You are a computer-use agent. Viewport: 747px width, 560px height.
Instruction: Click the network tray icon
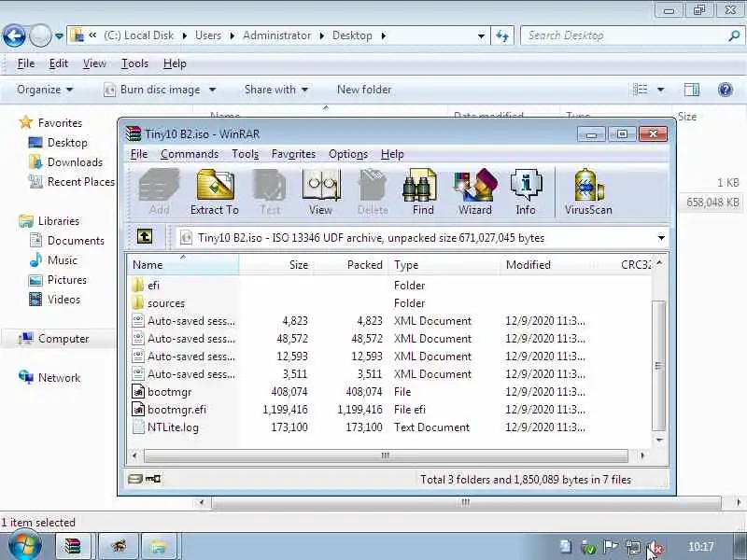tap(633, 547)
